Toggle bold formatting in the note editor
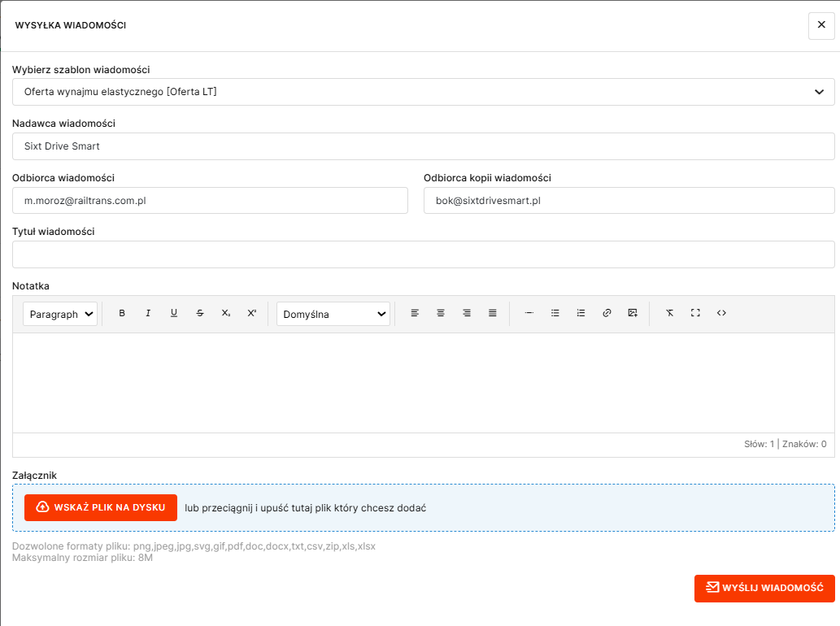 coord(122,313)
